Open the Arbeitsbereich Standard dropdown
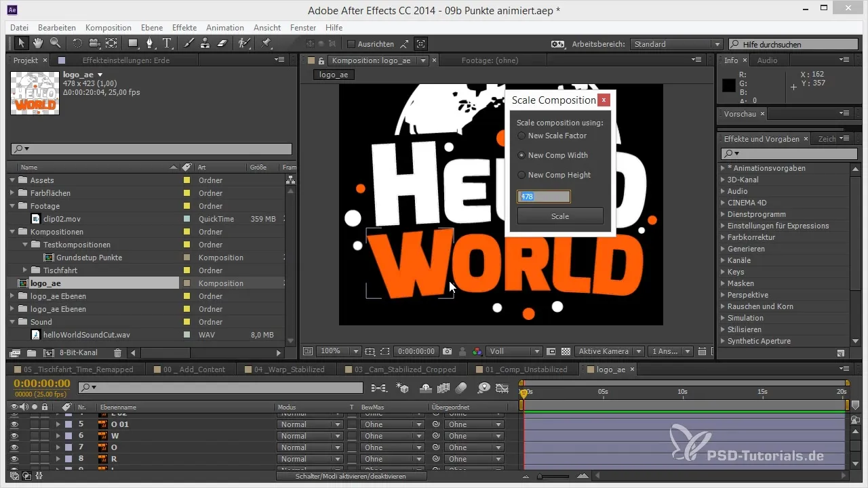 click(x=676, y=44)
